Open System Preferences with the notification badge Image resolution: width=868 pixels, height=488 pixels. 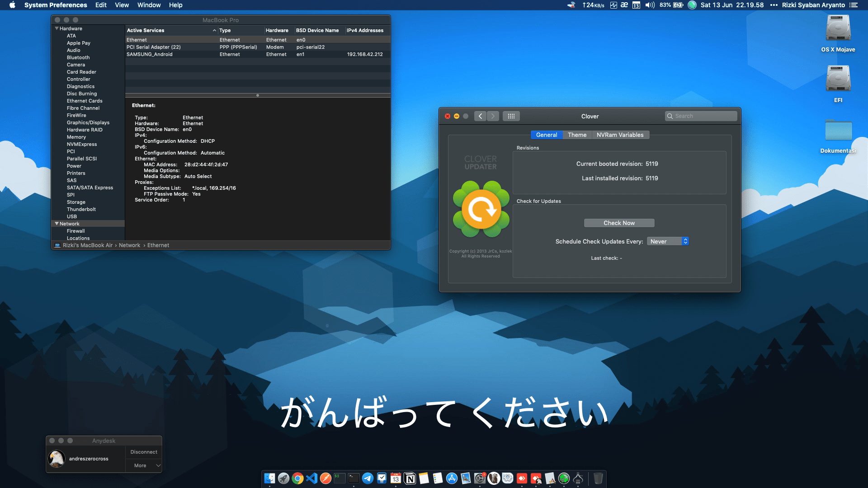[x=480, y=478]
